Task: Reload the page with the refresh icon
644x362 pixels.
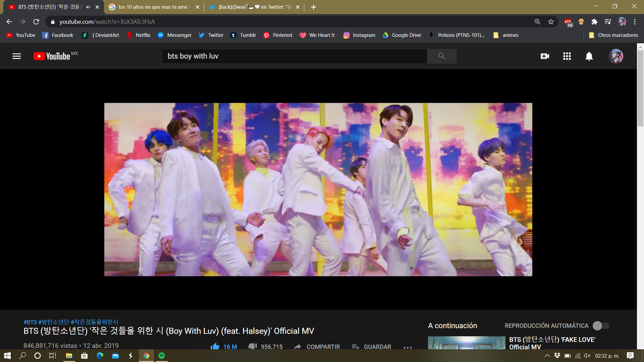Action: tap(36, 21)
